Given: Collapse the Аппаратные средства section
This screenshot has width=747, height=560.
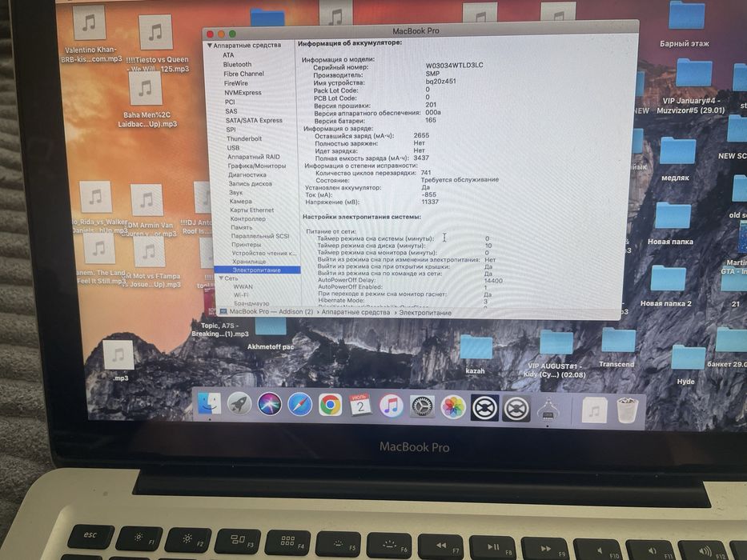Looking at the screenshot, I should [209, 46].
